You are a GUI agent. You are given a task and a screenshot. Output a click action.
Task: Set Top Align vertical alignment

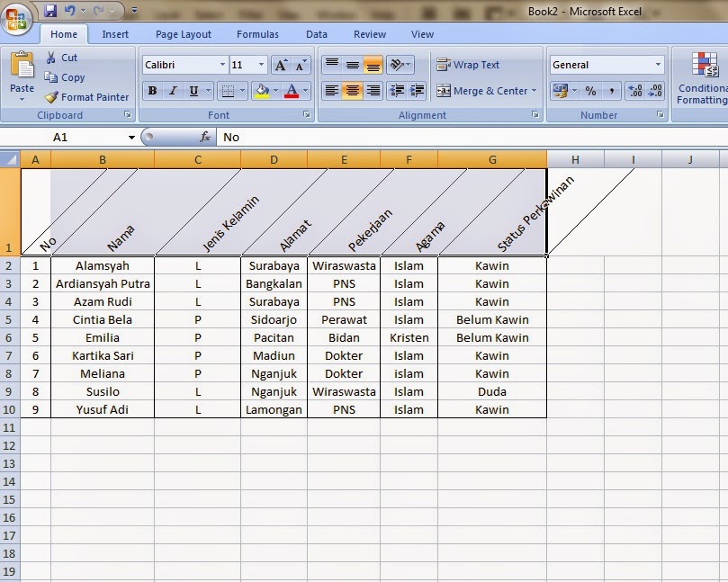331,65
